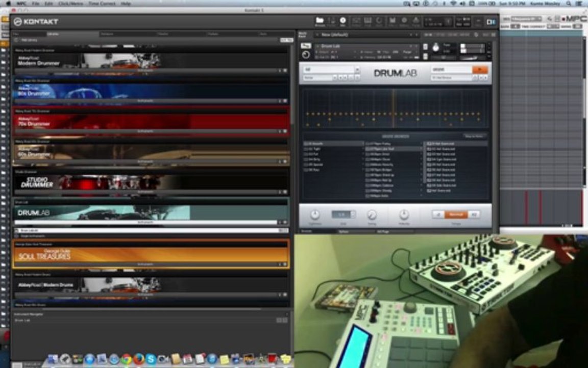Screen dimensions: 588x368
Task: Open the Kit Page tab at the bottom
Action: (x=383, y=232)
